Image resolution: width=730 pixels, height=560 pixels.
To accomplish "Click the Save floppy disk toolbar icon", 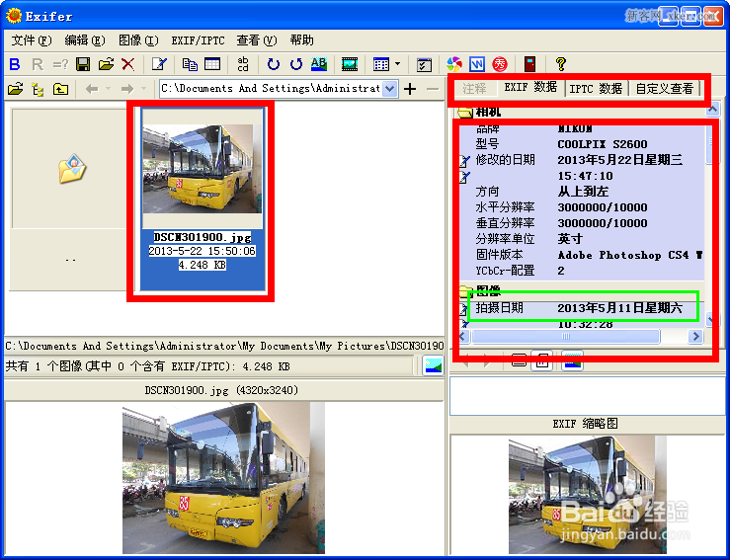I will click(x=83, y=64).
